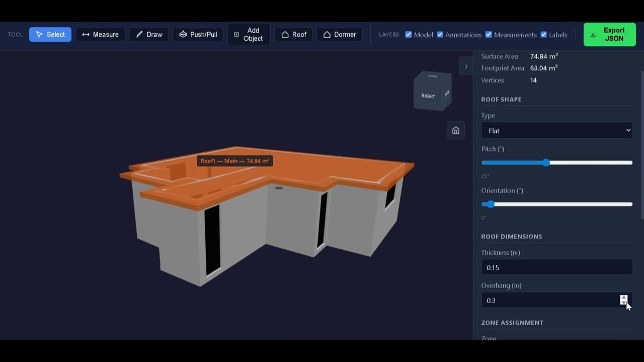The height and width of the screenshot is (362, 644).
Task: Click the Roof1 — Main label on the model
Action: tap(235, 161)
